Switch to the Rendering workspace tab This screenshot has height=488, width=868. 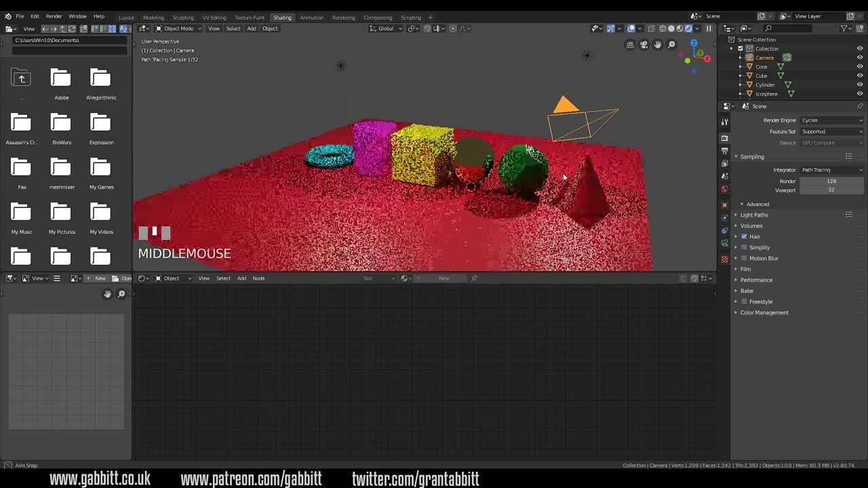pos(343,17)
